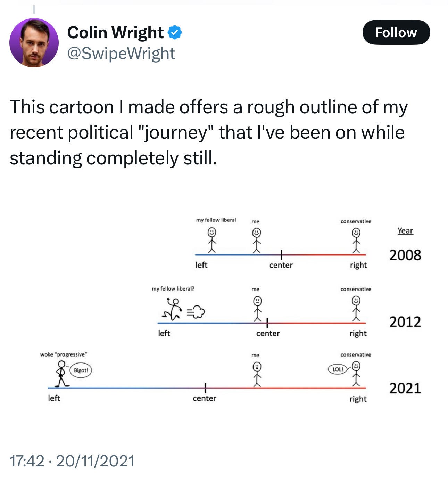The height and width of the screenshot is (481, 448).
Task: Click the blue verified checkmark badge
Action: [x=175, y=32]
